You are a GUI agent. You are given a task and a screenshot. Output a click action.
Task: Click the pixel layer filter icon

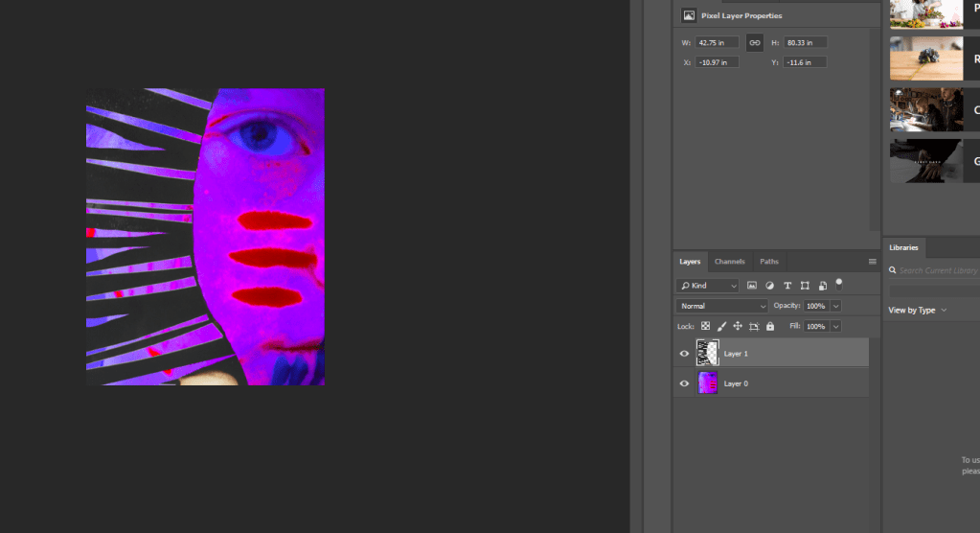752,286
